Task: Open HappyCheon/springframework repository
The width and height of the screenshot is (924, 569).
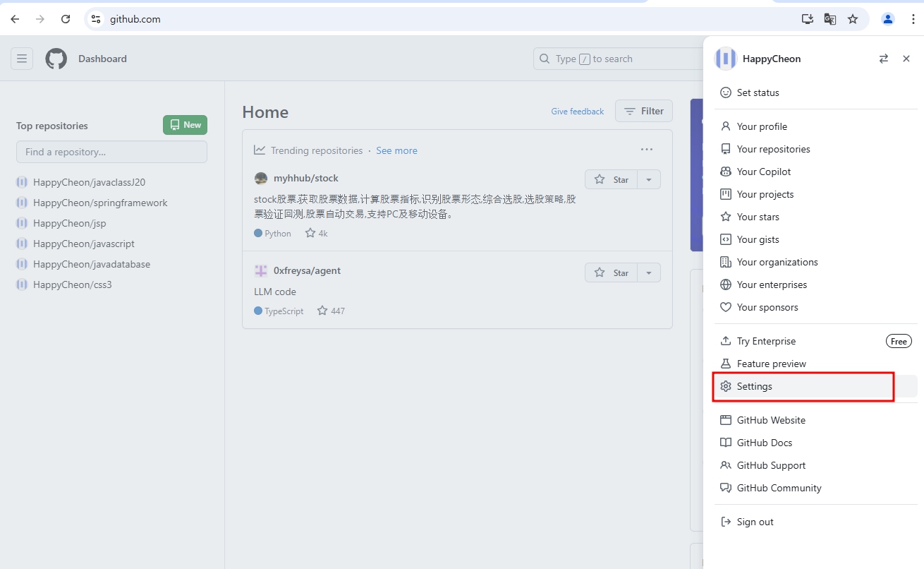Action: [100, 203]
